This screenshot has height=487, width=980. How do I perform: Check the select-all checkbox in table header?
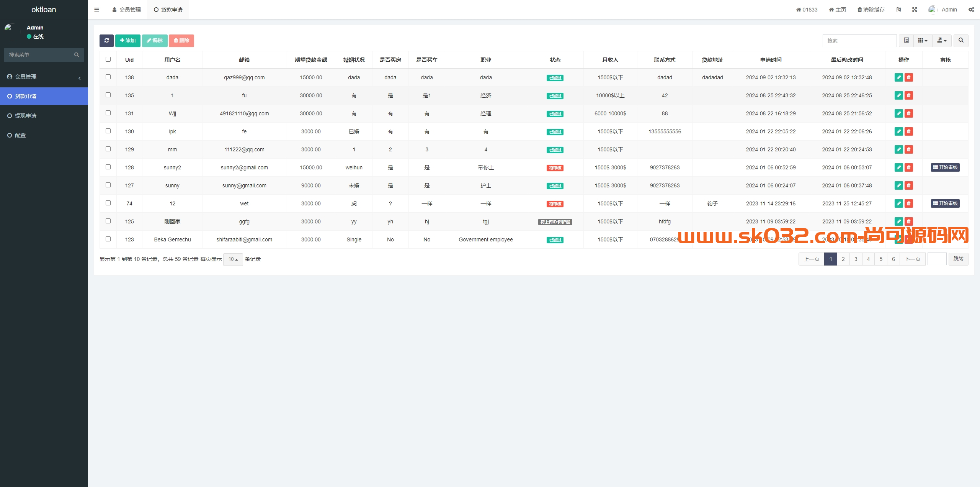(x=108, y=59)
